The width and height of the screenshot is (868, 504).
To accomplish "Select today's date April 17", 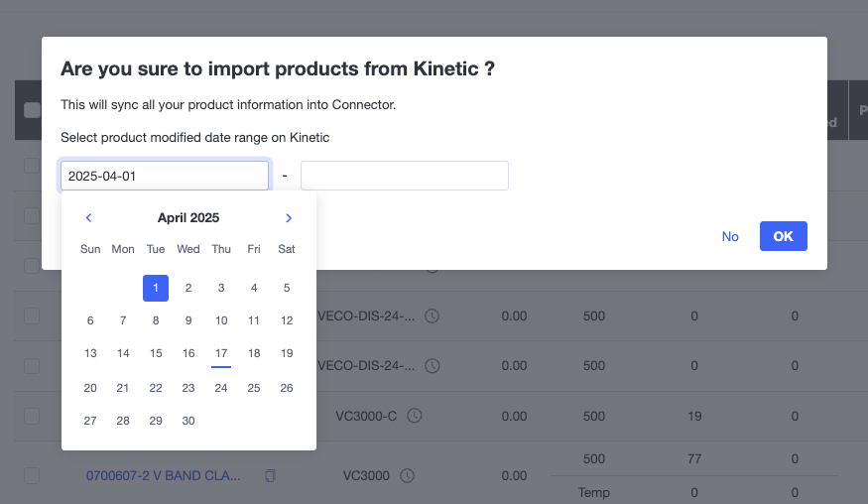I will point(221,353).
